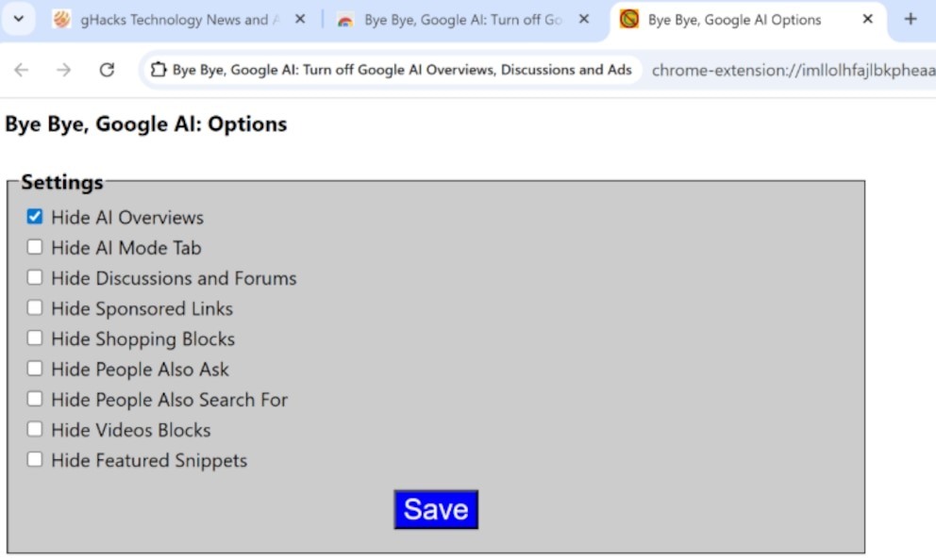Switch to gHacks Technology News tab

click(x=170, y=19)
